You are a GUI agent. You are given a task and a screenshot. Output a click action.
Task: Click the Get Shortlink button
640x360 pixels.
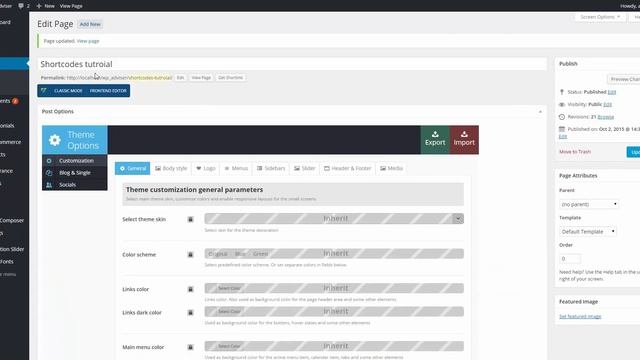(x=230, y=78)
